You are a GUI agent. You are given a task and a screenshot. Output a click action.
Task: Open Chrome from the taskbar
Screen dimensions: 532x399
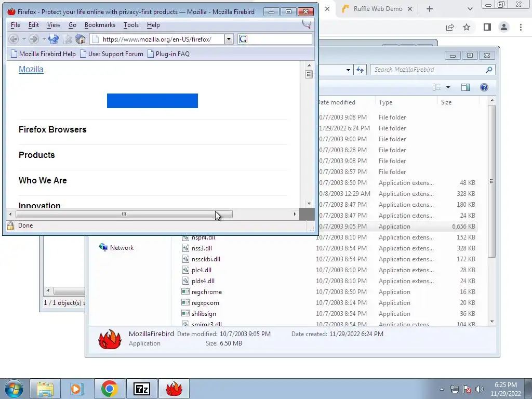pos(109,389)
